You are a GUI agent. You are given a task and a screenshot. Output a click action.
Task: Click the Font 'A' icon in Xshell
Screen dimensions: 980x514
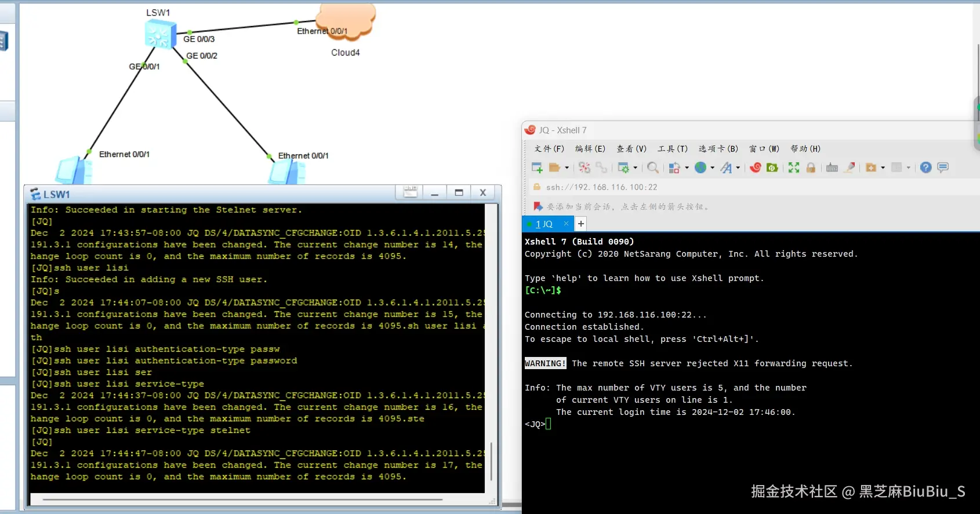coord(726,167)
